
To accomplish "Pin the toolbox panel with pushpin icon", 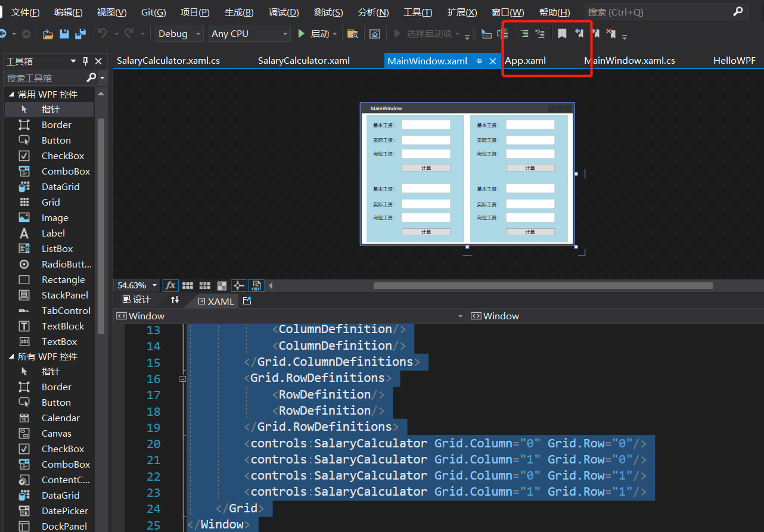I will [x=86, y=61].
